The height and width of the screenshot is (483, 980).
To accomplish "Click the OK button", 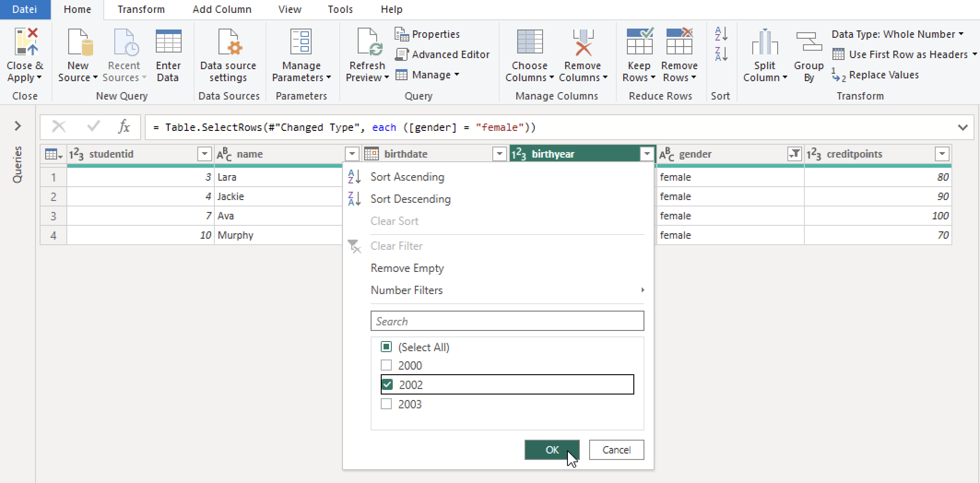I will pyautogui.click(x=552, y=449).
